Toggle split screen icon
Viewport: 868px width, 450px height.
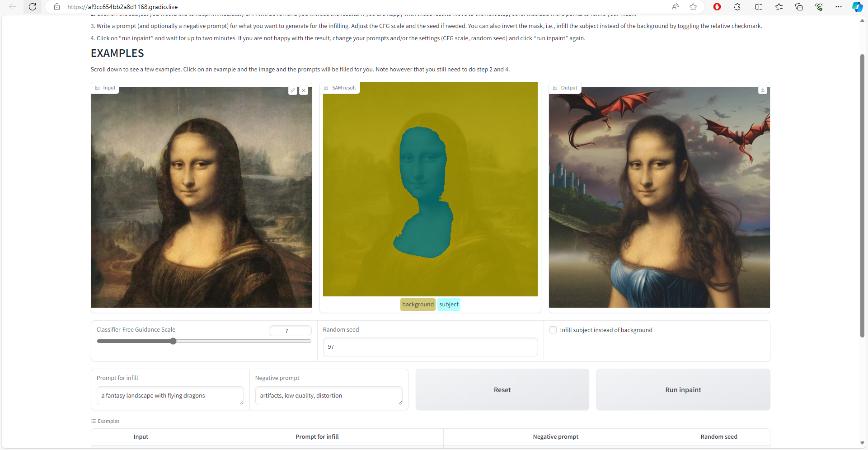pos(759,7)
